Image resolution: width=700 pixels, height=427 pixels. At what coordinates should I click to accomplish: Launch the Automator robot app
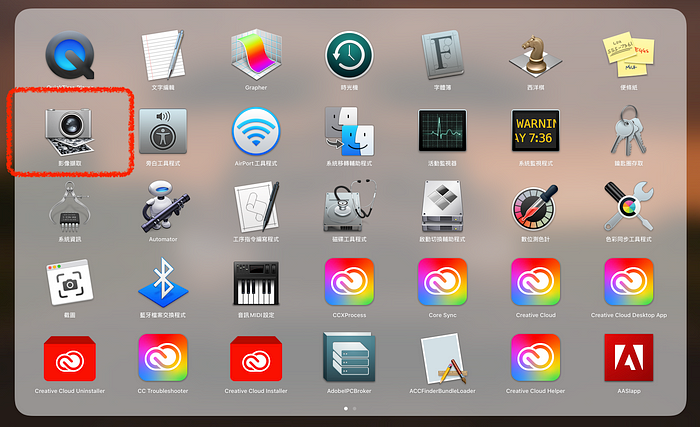[x=164, y=206]
